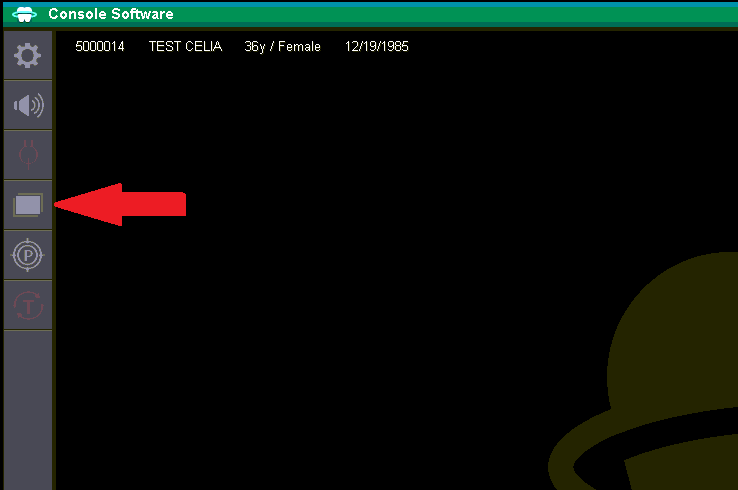Select the dimmed red plug connector icon
The height and width of the screenshot is (490, 738).
click(x=28, y=155)
